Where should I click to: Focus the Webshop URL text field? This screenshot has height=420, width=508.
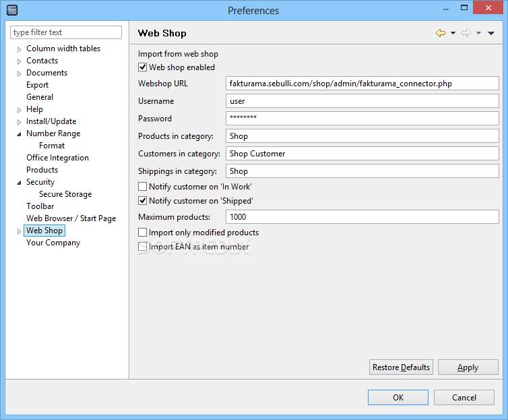362,84
